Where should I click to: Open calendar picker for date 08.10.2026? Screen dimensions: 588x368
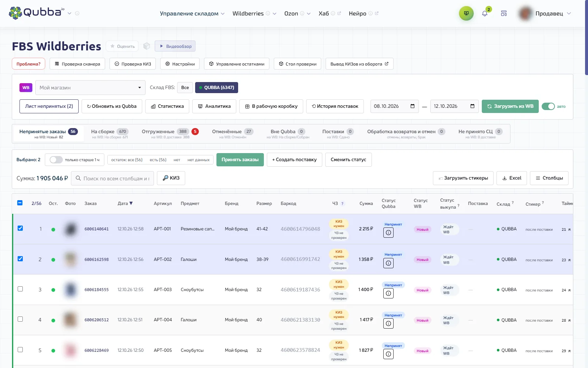click(412, 106)
